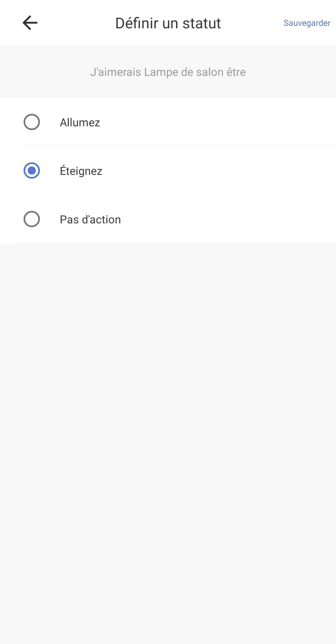This screenshot has width=336, height=644.
Task: Click the selected Éteignez radio button
Action: click(x=32, y=171)
